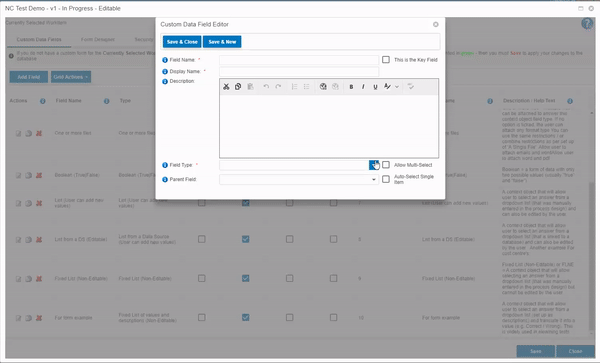
Task: Click the Paste icon in Description toolbar
Action: click(250, 87)
